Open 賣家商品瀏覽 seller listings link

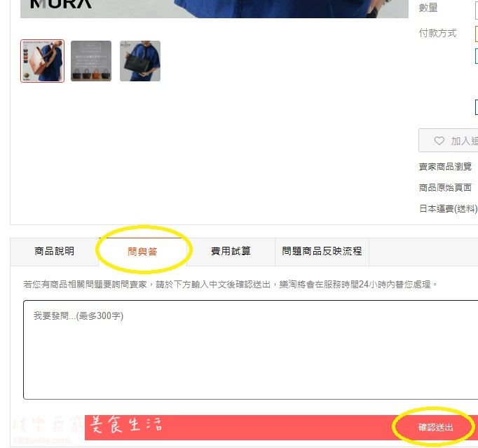coord(445,167)
